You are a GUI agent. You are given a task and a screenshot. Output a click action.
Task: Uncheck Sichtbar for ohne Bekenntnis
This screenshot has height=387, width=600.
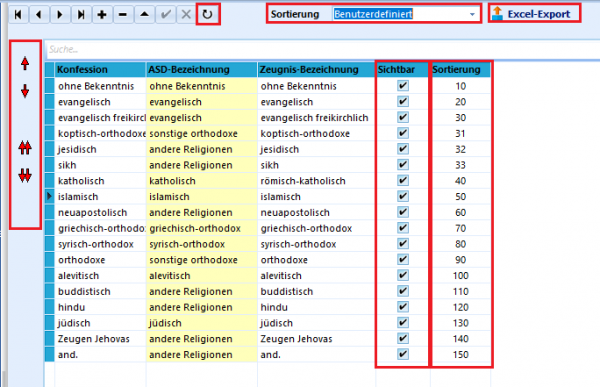(403, 86)
